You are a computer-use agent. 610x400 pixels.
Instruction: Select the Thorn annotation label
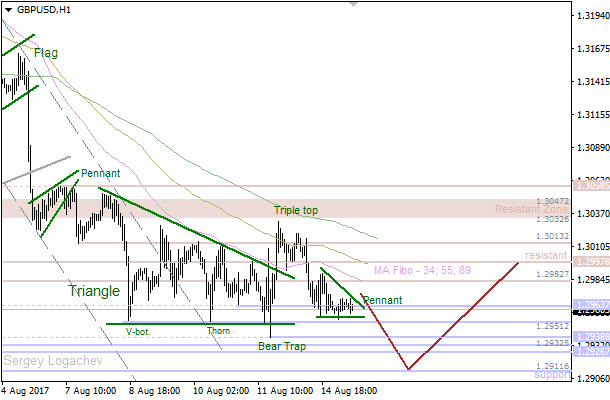tap(218, 331)
